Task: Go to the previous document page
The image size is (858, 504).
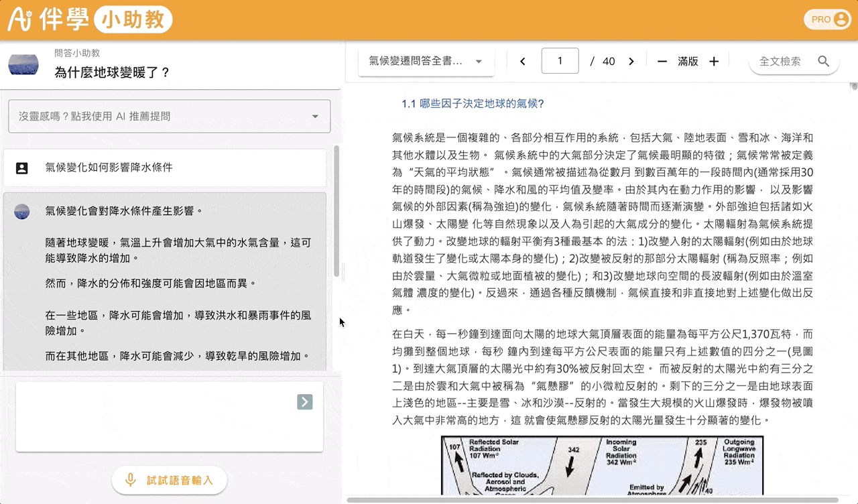Action: tap(523, 62)
